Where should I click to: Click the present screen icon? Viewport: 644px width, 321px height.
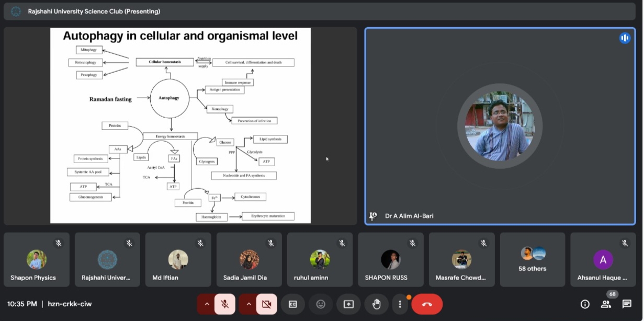[348, 304]
